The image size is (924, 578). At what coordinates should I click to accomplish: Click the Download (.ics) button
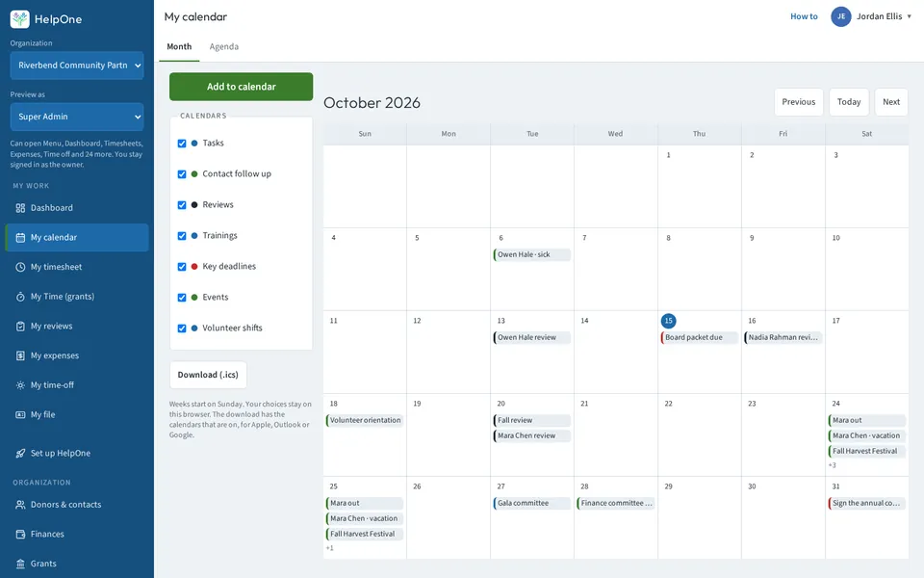point(208,375)
